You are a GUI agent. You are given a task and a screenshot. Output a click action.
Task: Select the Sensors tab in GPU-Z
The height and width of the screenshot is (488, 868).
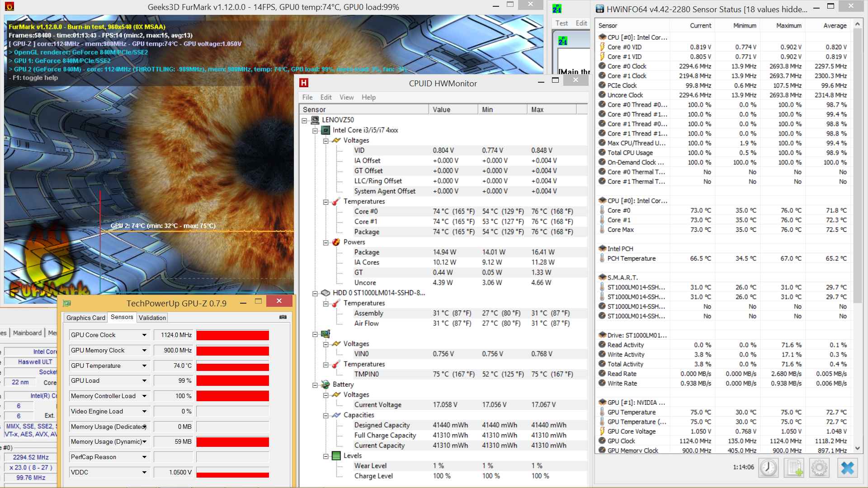pos(122,317)
